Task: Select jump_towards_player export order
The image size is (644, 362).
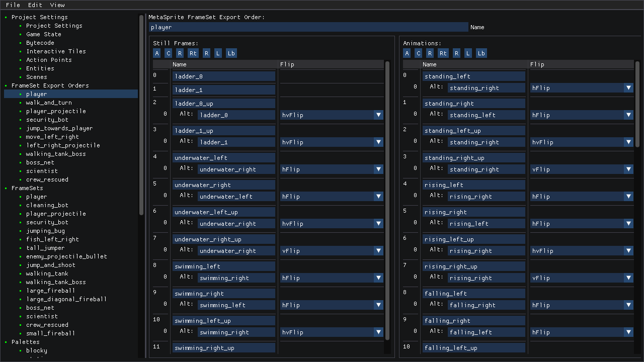Action: (59, 128)
